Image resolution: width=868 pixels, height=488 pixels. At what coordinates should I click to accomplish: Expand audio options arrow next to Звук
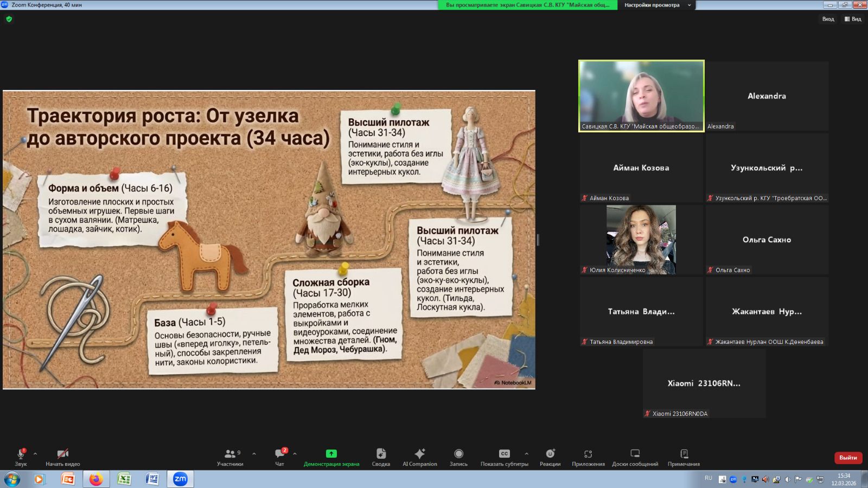(x=35, y=454)
